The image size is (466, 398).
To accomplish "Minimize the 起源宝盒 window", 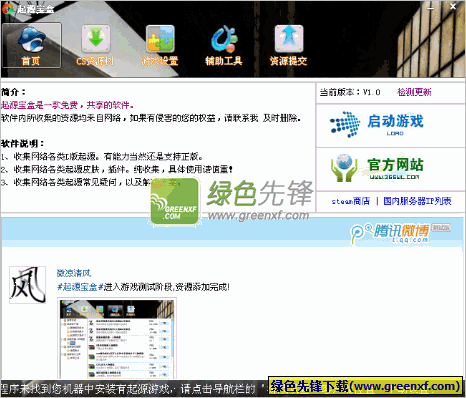I will tap(431, 7).
